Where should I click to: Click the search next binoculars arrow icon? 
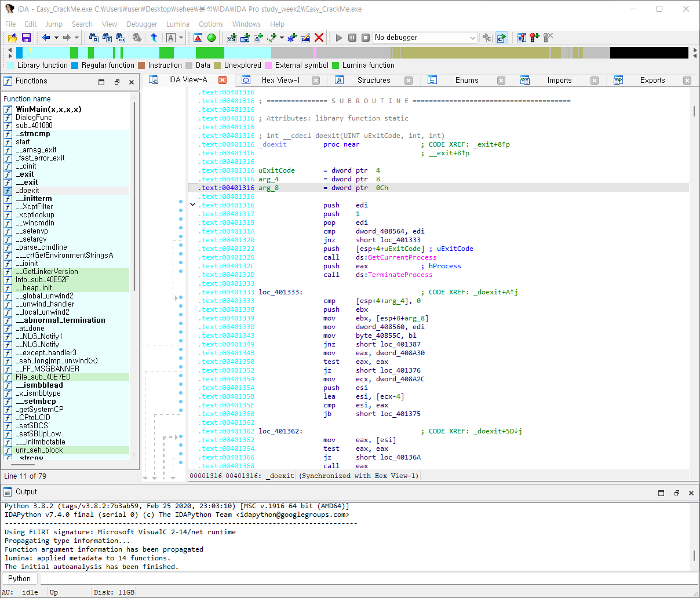(137, 38)
